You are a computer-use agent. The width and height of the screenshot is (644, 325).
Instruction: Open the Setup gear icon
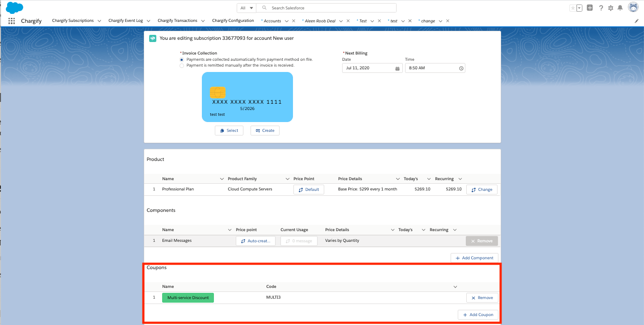(611, 8)
